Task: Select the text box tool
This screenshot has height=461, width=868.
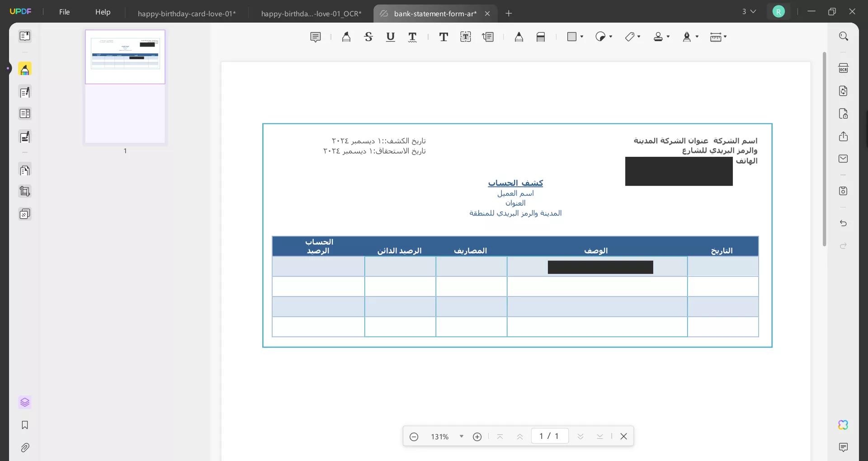Action: click(466, 37)
